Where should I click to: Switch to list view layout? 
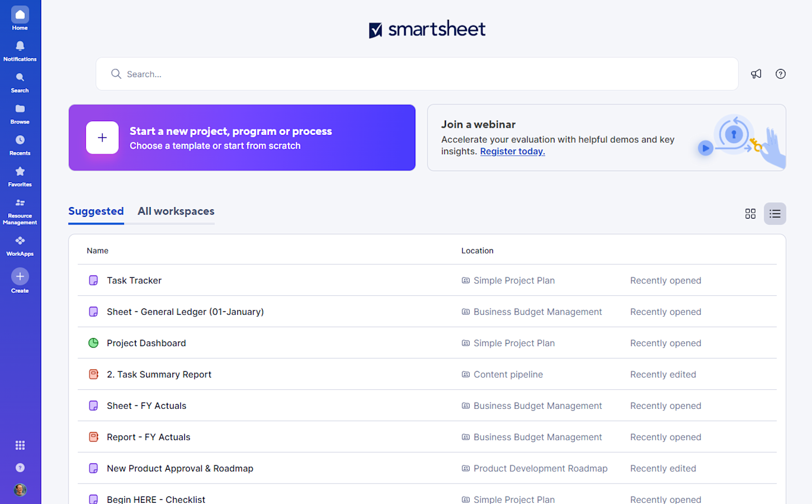775,214
